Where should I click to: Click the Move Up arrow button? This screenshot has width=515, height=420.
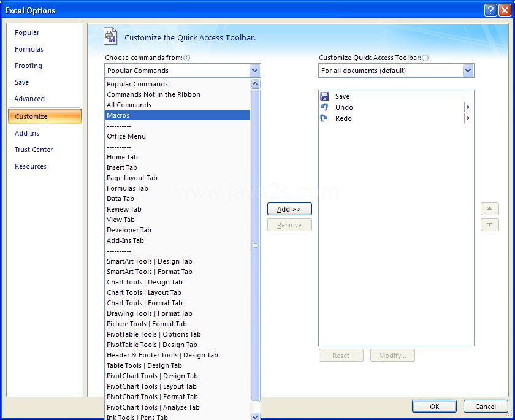coord(490,209)
